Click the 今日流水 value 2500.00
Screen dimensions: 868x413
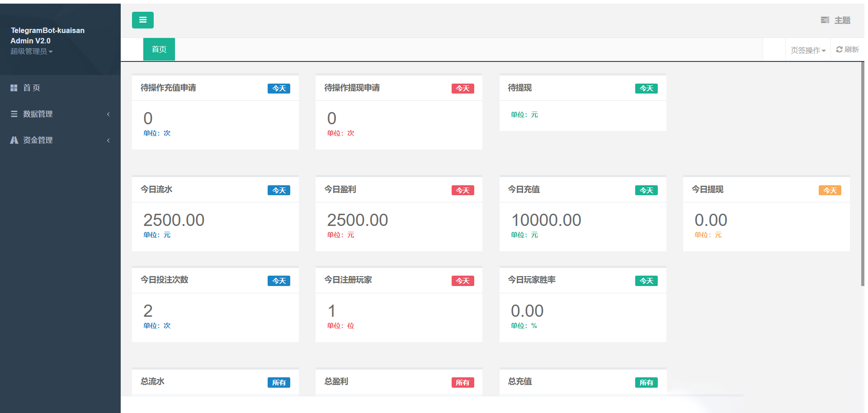tap(174, 220)
